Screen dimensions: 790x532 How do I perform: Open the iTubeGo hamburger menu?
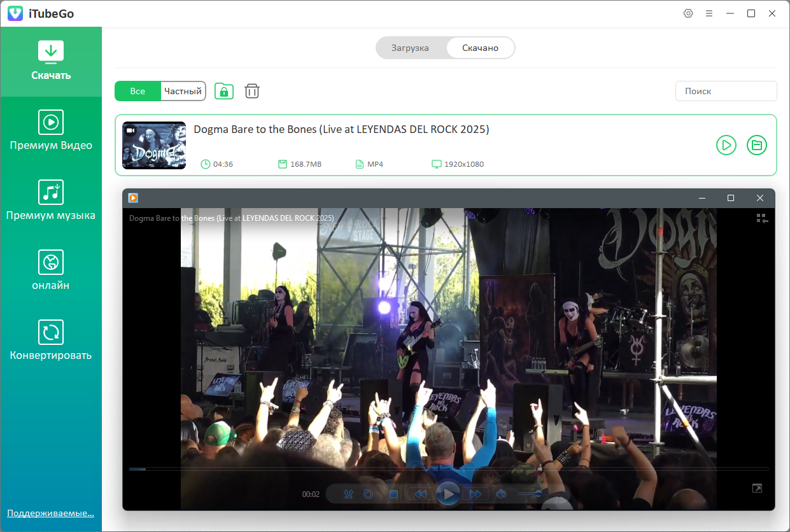709,13
